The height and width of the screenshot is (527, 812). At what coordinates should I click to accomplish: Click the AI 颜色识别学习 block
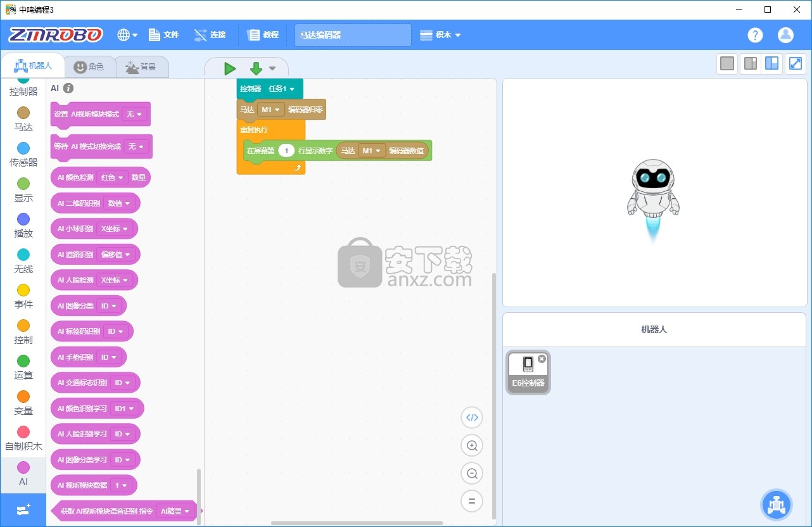98,409
